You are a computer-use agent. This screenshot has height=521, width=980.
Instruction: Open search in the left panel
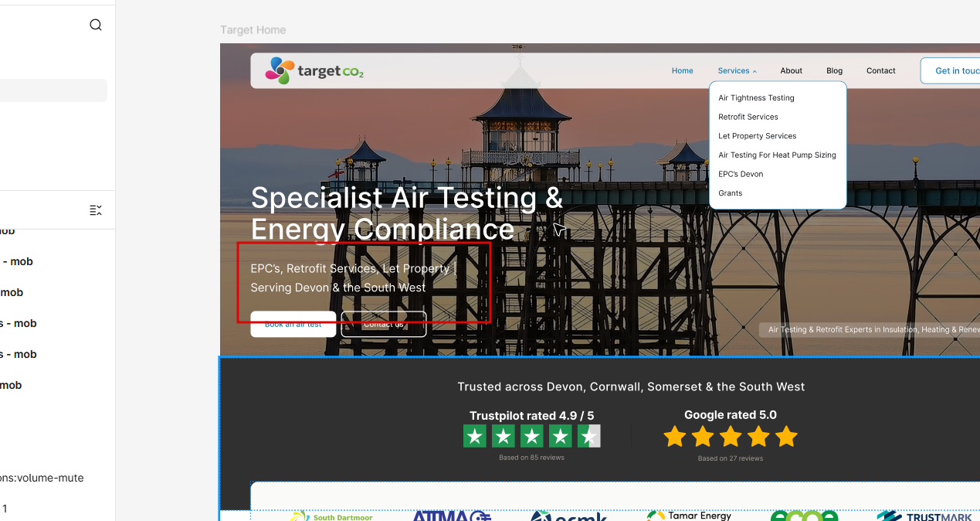tap(96, 25)
